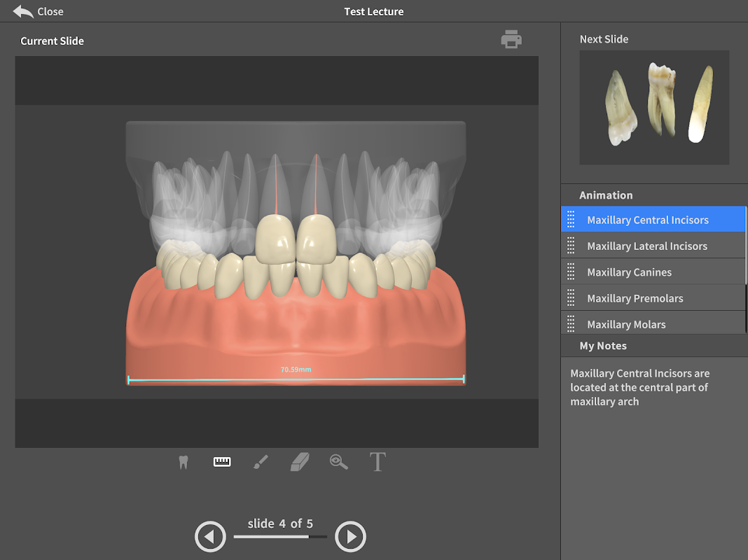Grab the drag handle for Maxillary Canines
Viewport: 748px width, 560px height.
point(571,272)
